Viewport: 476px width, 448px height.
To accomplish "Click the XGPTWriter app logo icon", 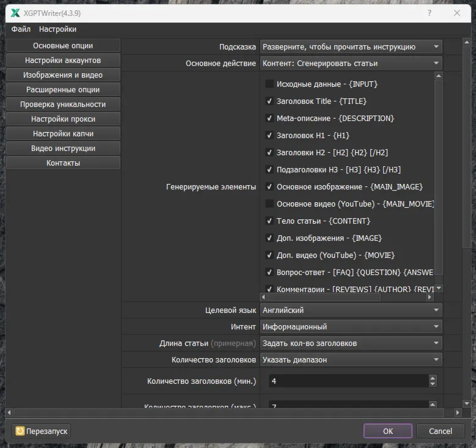I will 15,13.
